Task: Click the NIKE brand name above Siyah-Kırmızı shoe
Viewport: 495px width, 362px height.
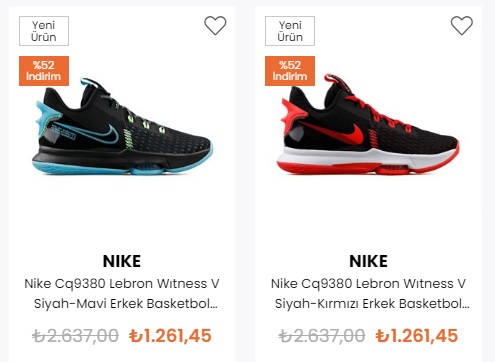Action: [369, 261]
